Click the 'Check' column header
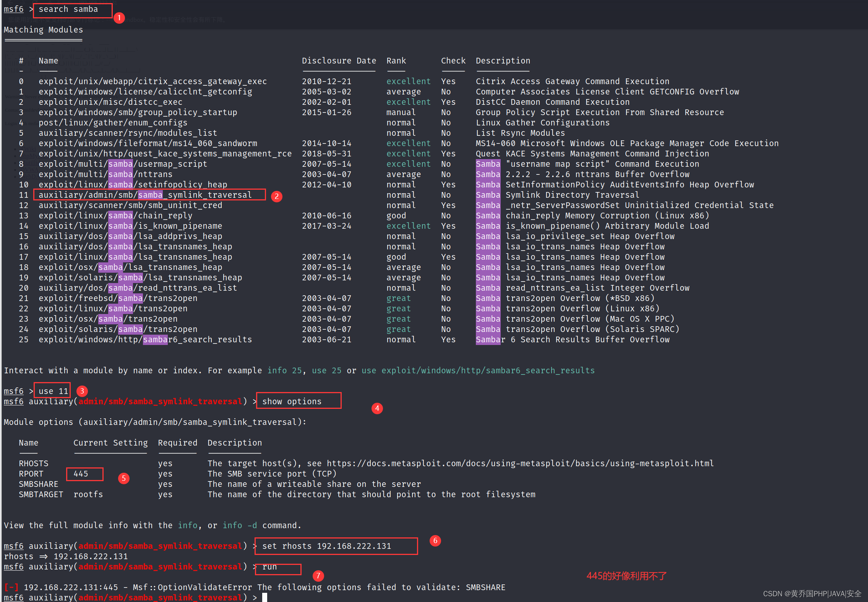This screenshot has height=602, width=868. 453,61
